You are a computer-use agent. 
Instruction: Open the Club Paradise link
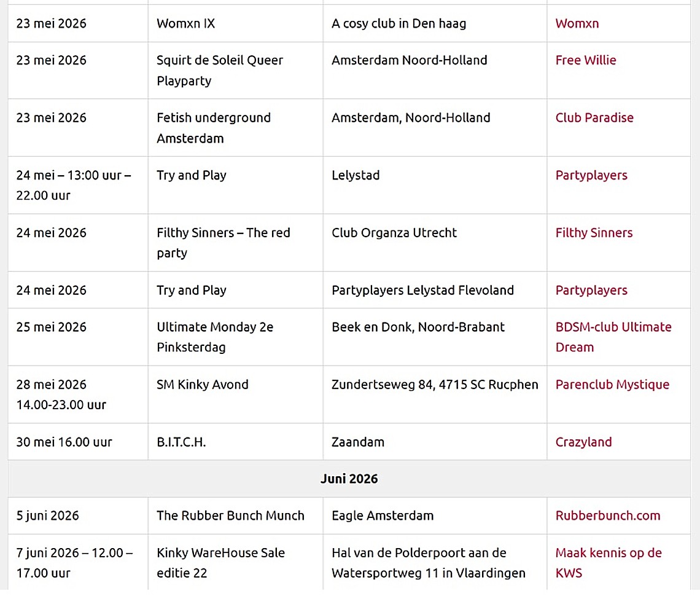coord(594,118)
